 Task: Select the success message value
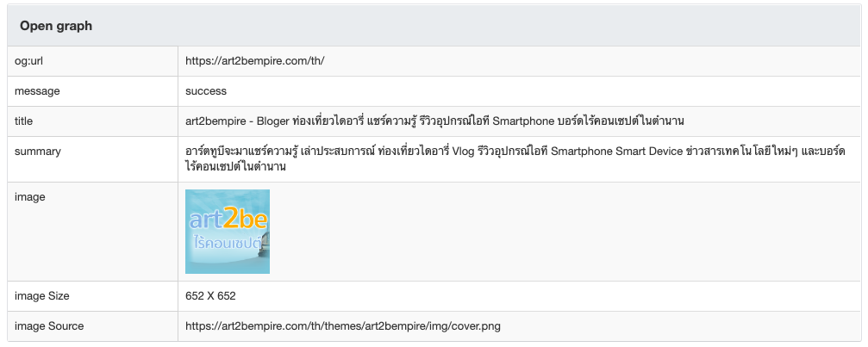206,90
